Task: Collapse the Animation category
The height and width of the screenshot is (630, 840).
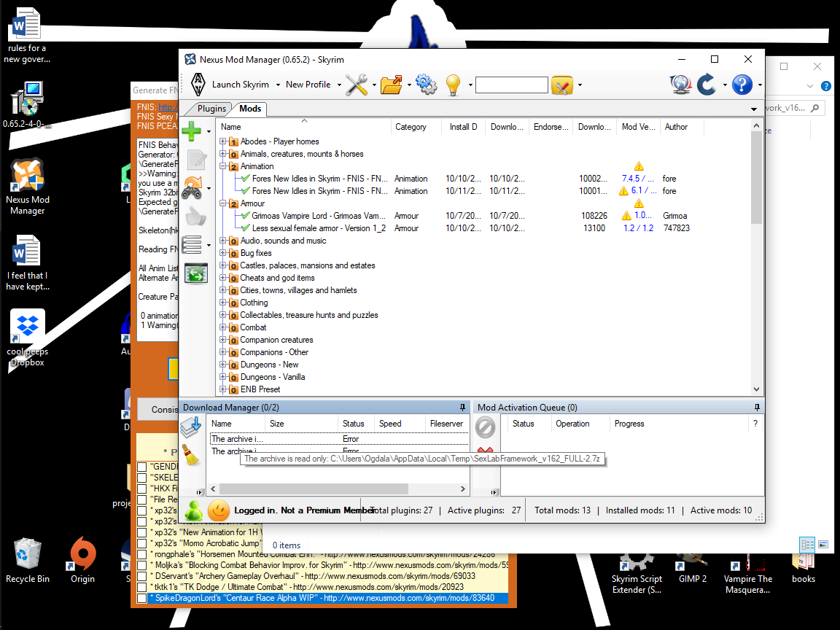Action: [223, 166]
